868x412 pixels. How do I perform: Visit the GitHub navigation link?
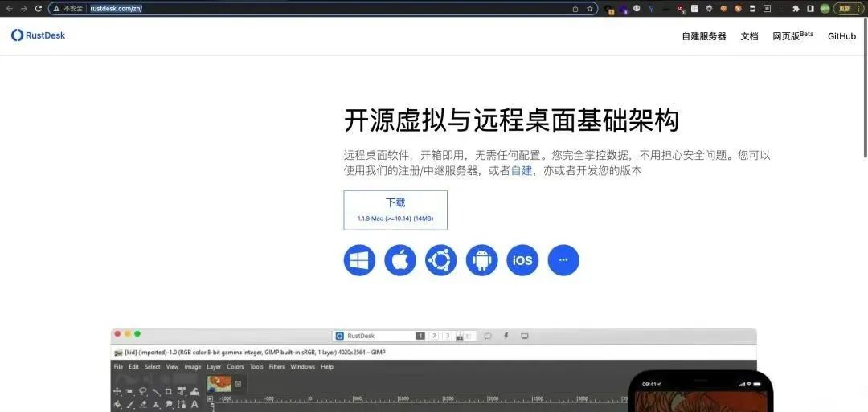(x=841, y=36)
